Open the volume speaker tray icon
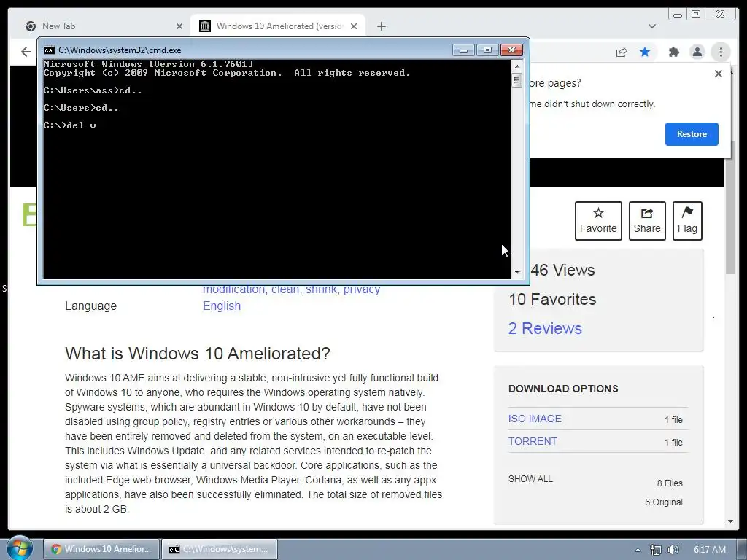This screenshot has height=560, width=747. tap(673, 550)
